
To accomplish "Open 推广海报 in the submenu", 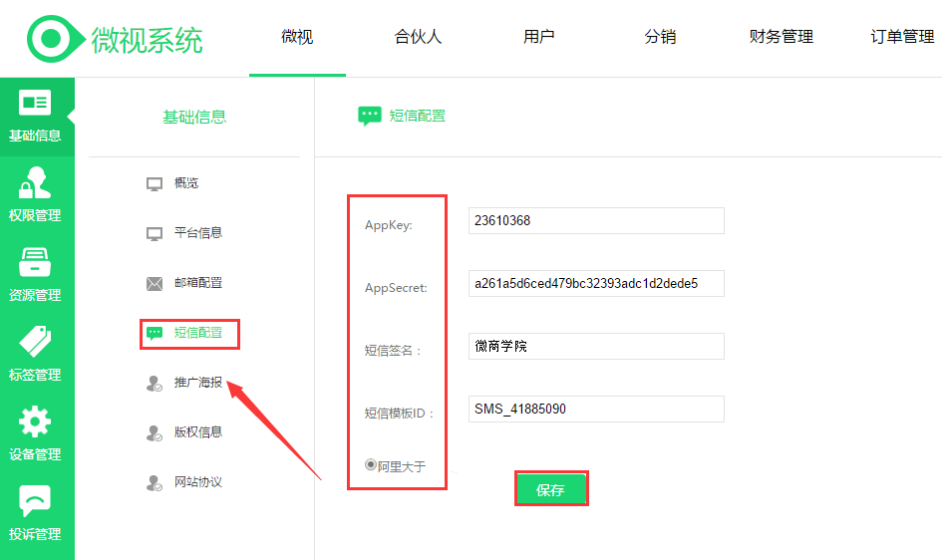I will 197,383.
